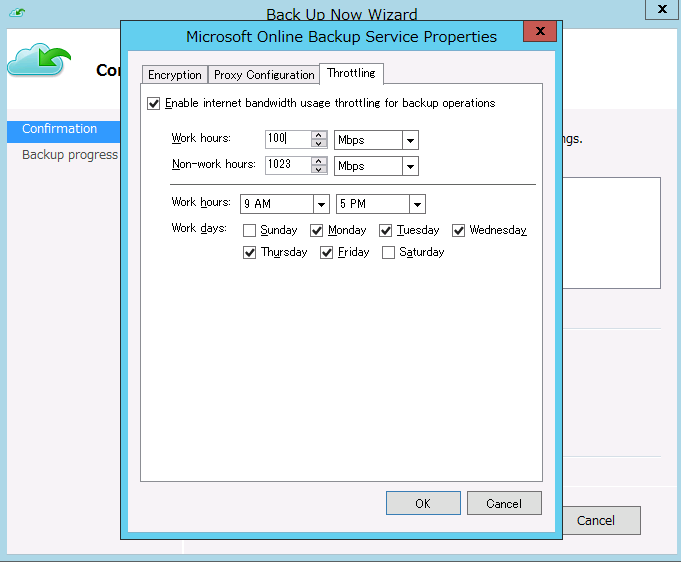Enable Saturday as a work day
This screenshot has height=562, width=681.
(x=388, y=253)
